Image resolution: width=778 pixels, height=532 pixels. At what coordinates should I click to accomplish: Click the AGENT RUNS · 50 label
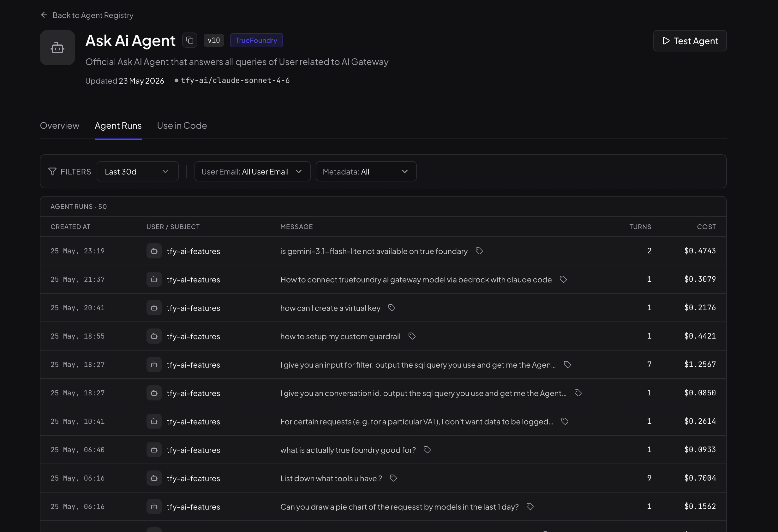(x=79, y=207)
